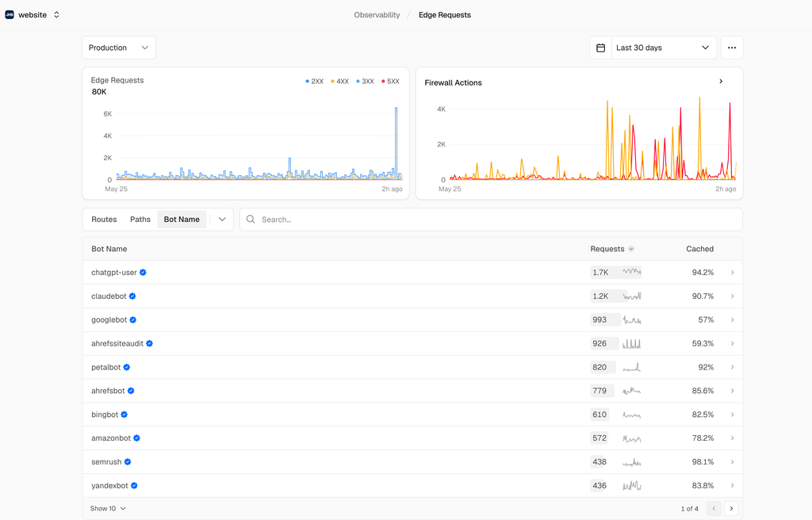Screen dimensions: 812x520
Task: Click the calendar icon for date range
Action: [601, 48]
